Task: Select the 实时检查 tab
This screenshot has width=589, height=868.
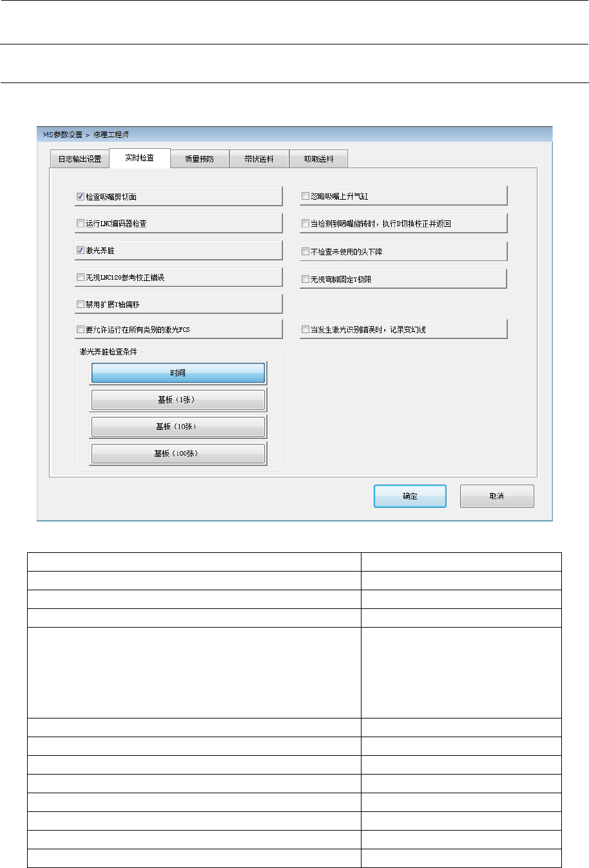Action: point(140,158)
